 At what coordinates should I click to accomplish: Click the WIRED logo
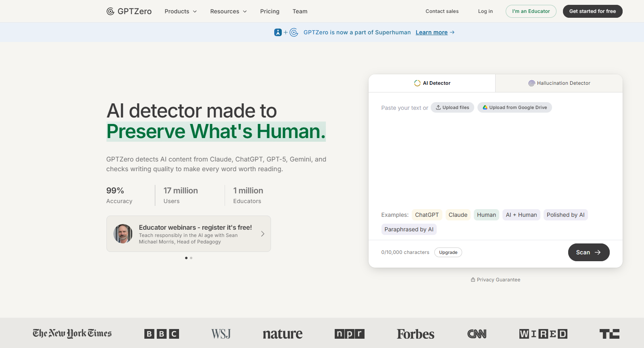(x=544, y=334)
